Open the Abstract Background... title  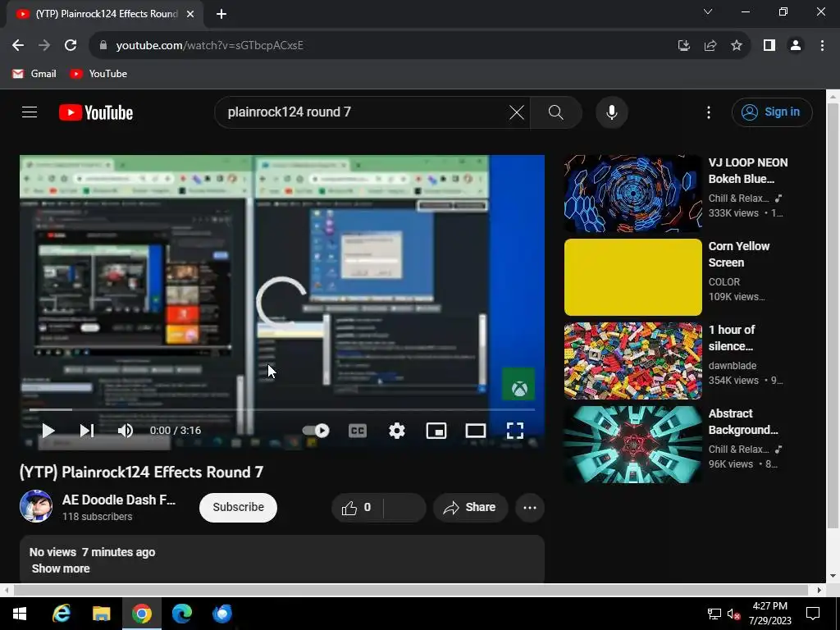tap(743, 422)
